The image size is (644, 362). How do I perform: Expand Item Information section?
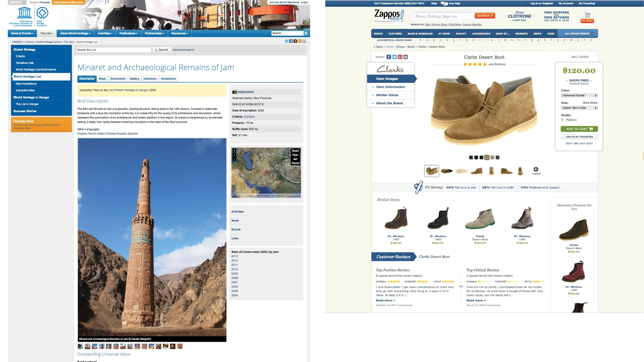[x=391, y=87]
